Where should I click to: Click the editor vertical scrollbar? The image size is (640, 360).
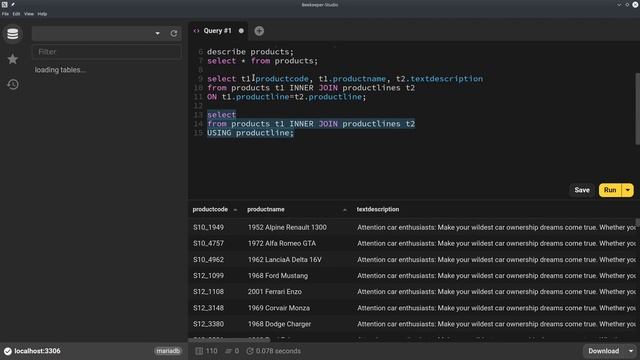[637, 109]
